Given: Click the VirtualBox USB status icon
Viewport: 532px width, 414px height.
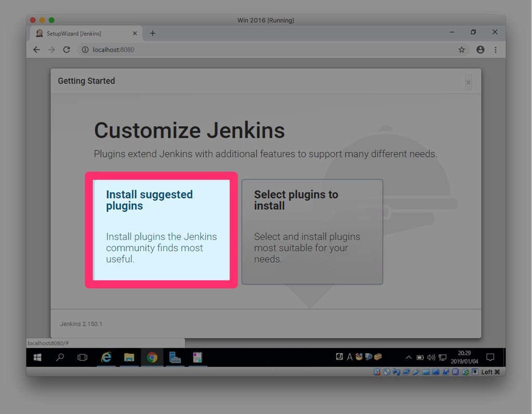Looking at the screenshot, I should [416, 372].
